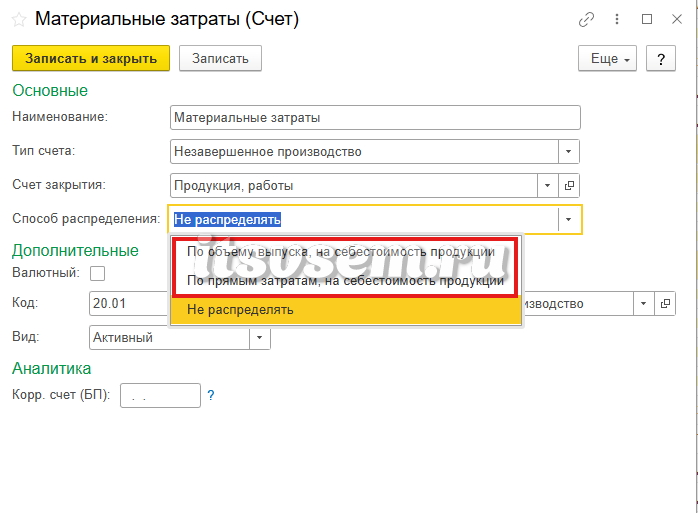
Task: Click the Записать button
Action: [x=220, y=58]
